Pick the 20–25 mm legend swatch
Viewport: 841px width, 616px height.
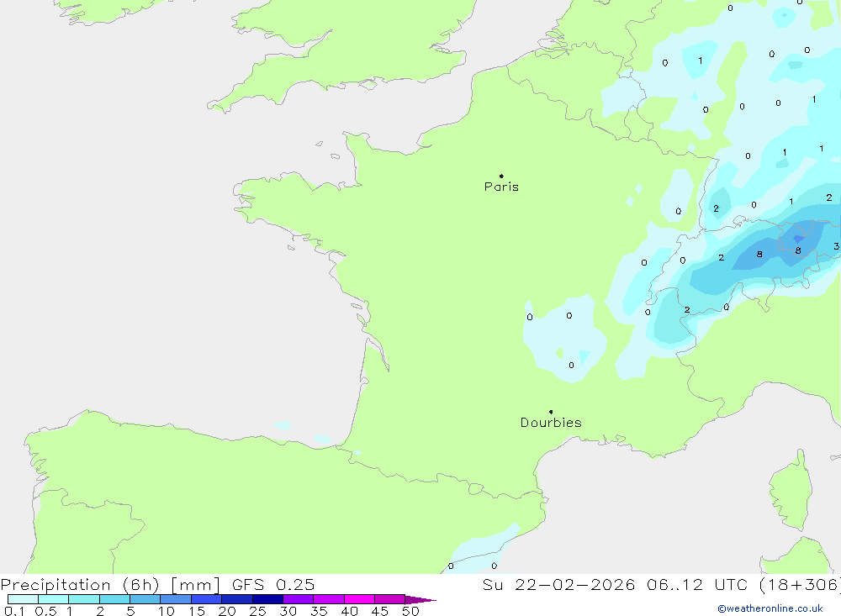click(237, 599)
